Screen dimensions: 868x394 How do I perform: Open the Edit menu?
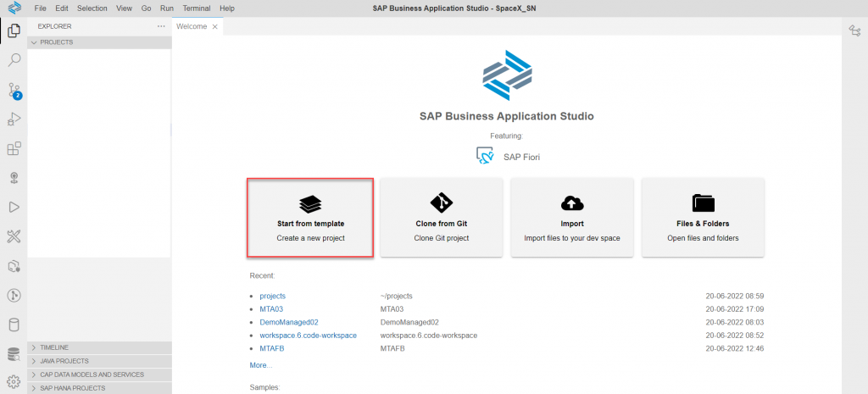click(61, 8)
